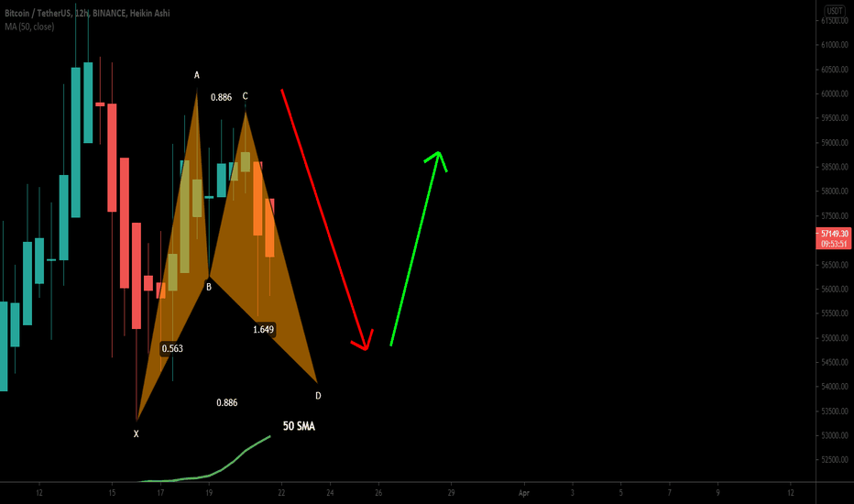Click the upper 0.886 label near C
This screenshot has width=854, height=504.
(x=221, y=97)
